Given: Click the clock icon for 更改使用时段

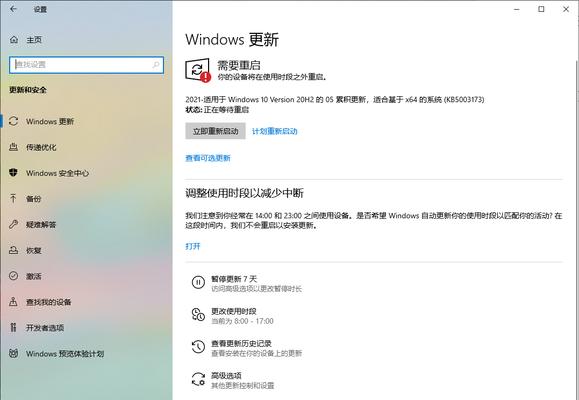Looking at the screenshot, I should [198, 315].
